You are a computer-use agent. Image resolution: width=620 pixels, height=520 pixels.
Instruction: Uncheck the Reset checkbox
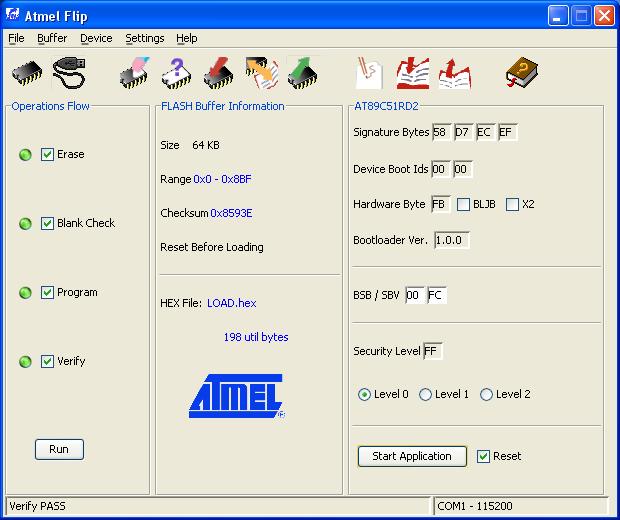click(x=483, y=456)
